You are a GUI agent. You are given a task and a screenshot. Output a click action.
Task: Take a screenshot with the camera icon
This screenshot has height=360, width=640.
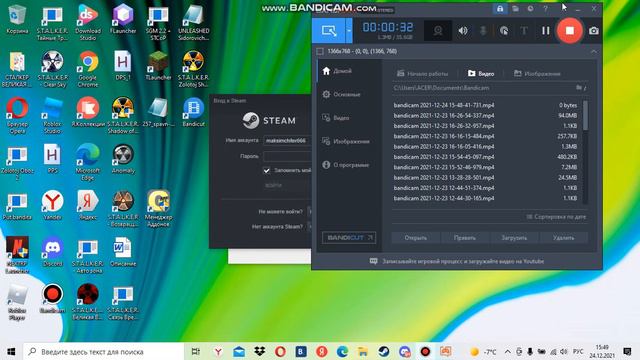coord(594,31)
